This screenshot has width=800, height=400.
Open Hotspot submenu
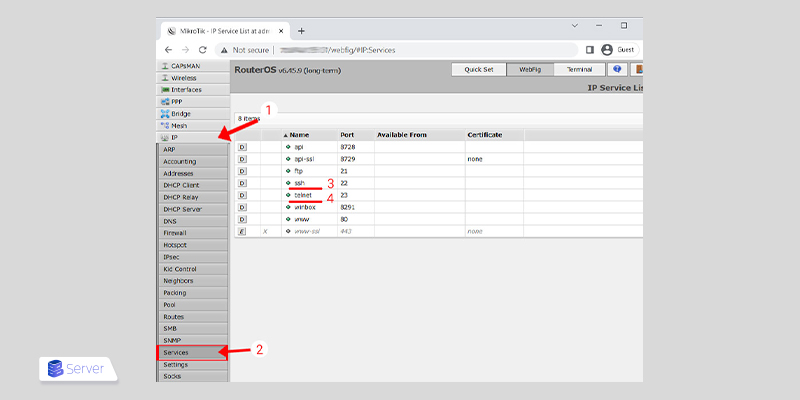click(x=193, y=245)
